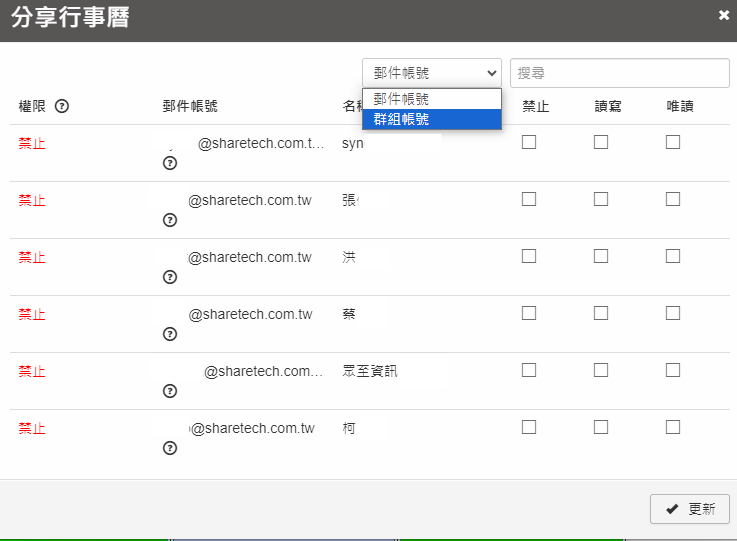Click help icon under 蔡 row email
The height and width of the screenshot is (541, 737).
coord(170,334)
